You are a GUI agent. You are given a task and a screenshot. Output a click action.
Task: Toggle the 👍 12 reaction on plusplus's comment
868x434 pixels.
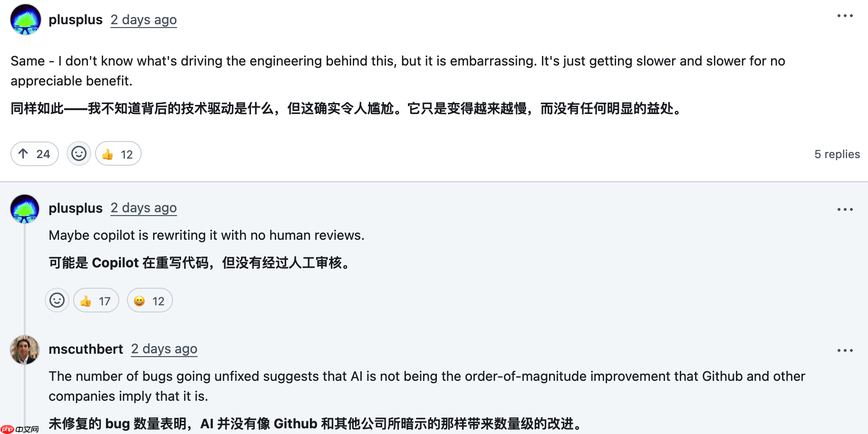tap(117, 153)
